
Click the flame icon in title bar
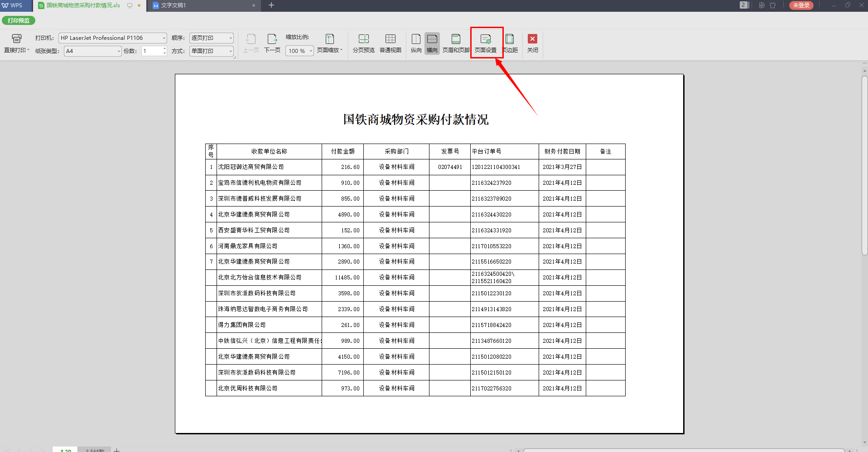tap(762, 5)
